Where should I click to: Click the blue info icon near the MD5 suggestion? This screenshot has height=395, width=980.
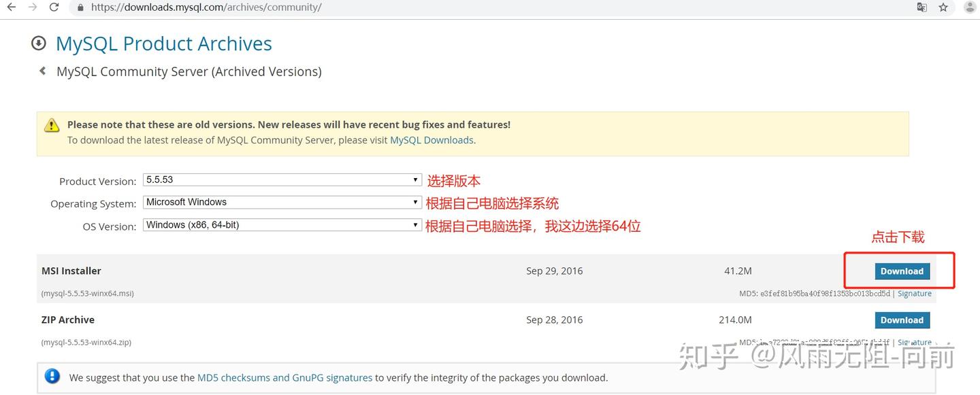click(52, 376)
